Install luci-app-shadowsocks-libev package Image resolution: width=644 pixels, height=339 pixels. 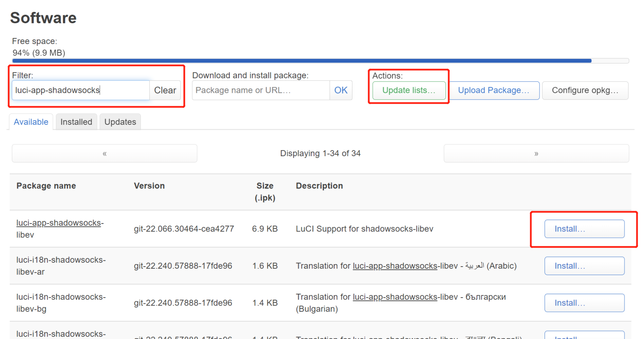(x=584, y=229)
